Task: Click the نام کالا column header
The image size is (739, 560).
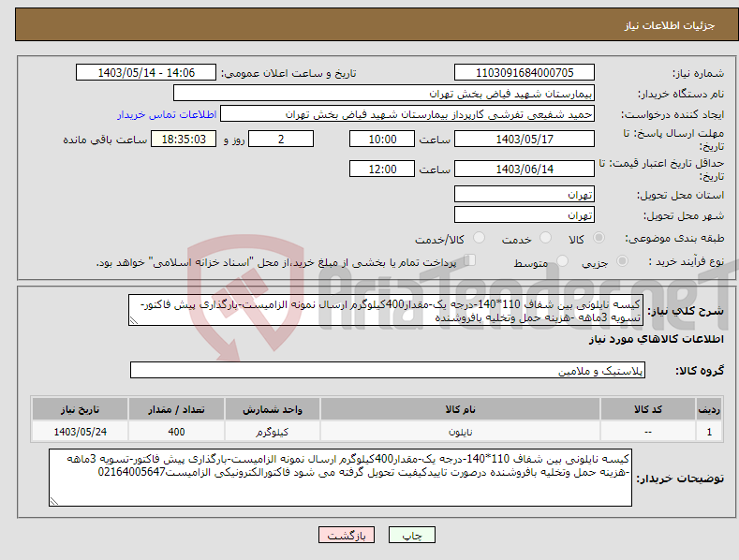Action: pyautogui.click(x=460, y=409)
